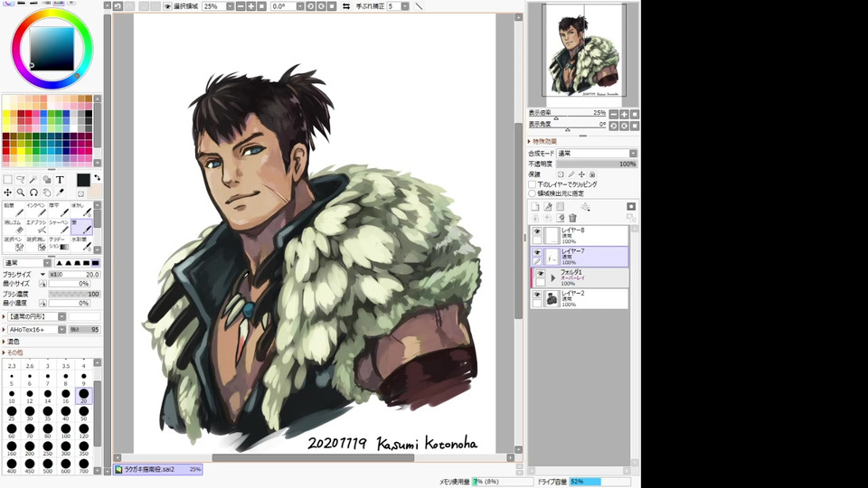Expand the フォルダ1 layer folder
Viewport: 868px width, 488px height.
(553, 278)
